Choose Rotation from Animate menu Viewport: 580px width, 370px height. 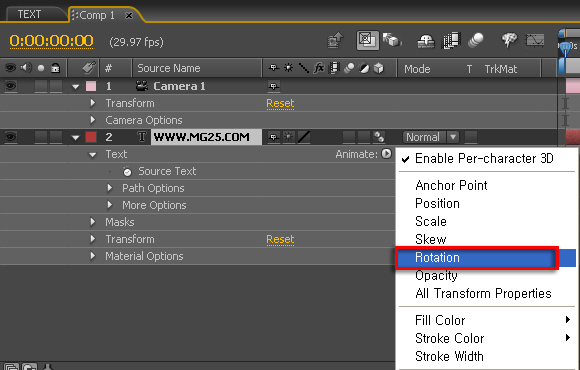tap(486, 258)
